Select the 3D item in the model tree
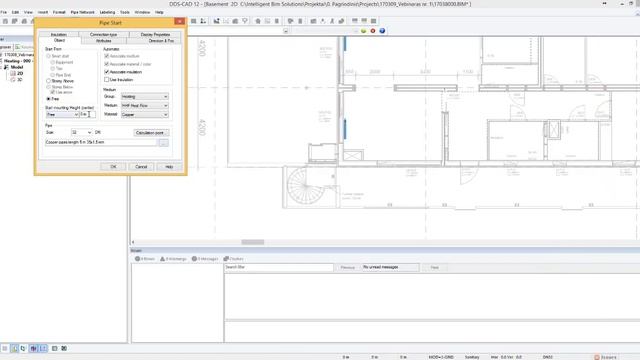 click(x=19, y=80)
